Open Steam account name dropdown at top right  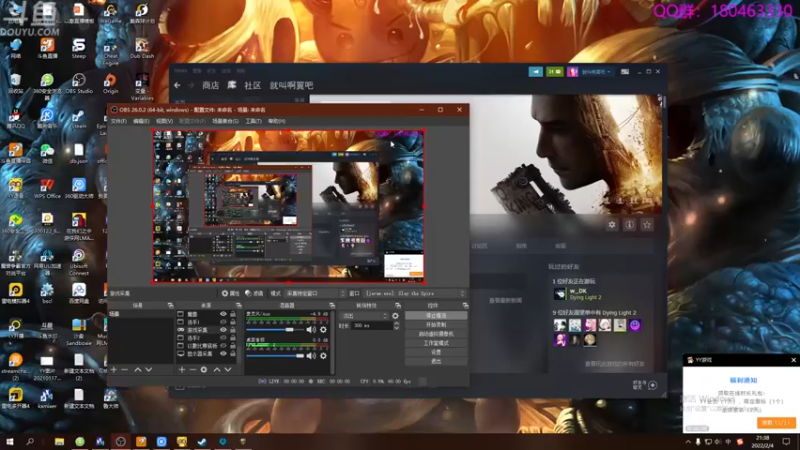595,72
